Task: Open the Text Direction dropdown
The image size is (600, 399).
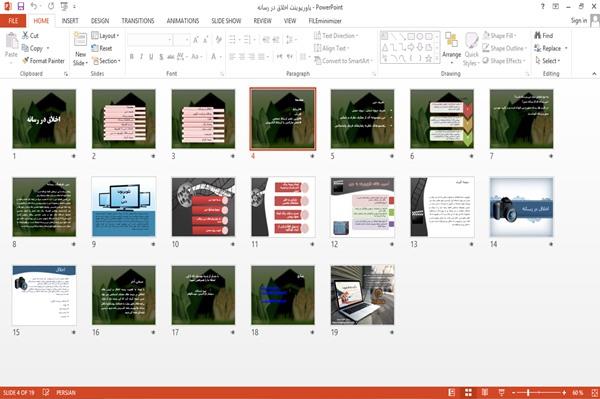Action: click(x=336, y=36)
